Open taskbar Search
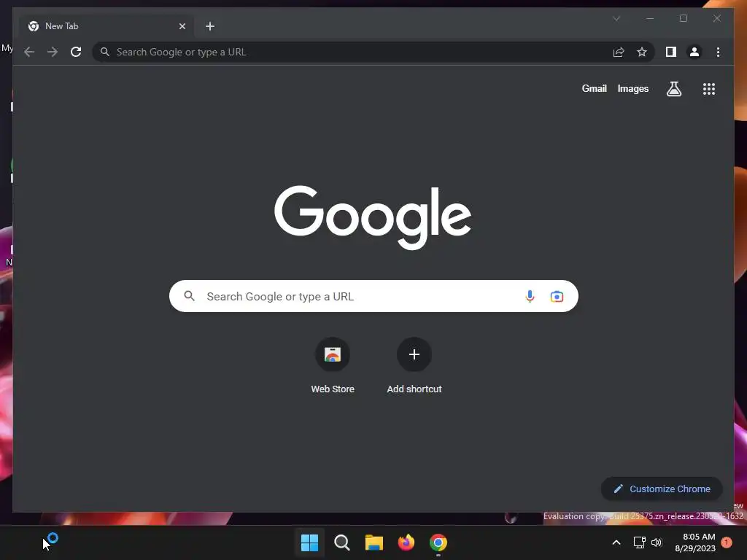Image resolution: width=747 pixels, height=560 pixels. tap(342, 542)
